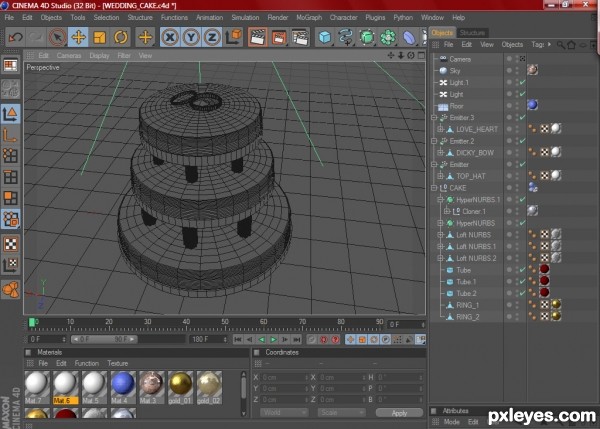This screenshot has width=600, height=429.
Task: Expand the Loft NURBS.1 node
Action: coord(440,246)
